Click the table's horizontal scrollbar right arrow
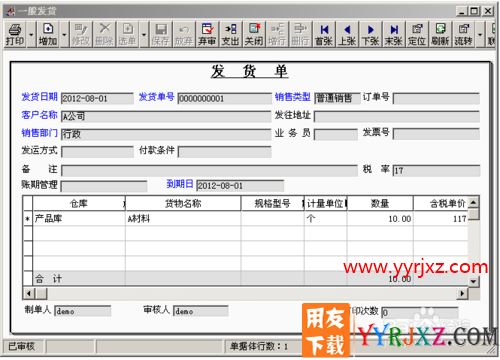 pyautogui.click(x=462, y=293)
